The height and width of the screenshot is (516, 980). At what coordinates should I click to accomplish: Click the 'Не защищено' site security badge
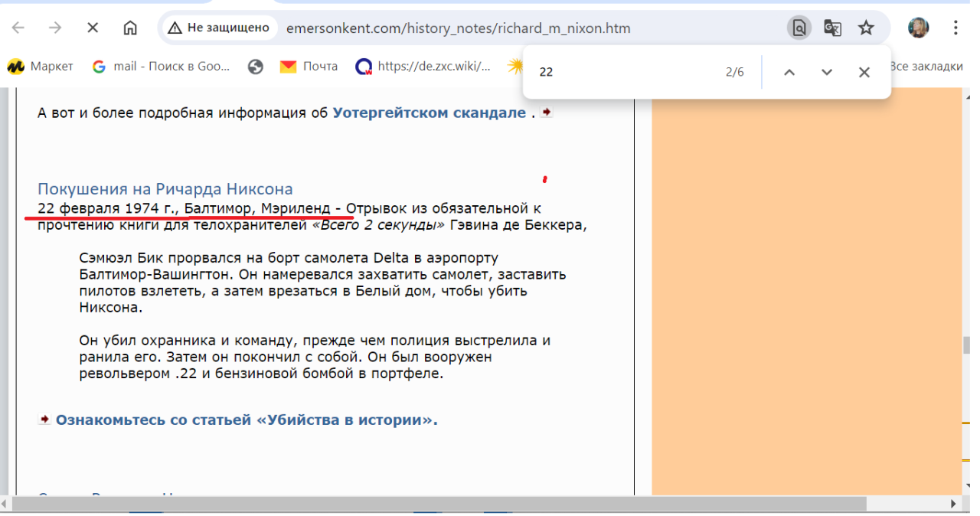220,28
